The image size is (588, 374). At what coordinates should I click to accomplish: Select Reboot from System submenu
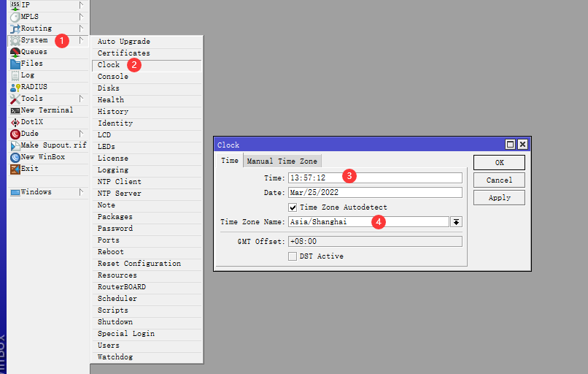(147, 252)
